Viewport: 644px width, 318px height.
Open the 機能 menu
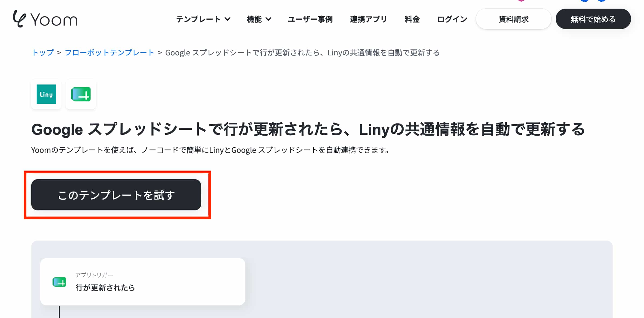point(254,19)
